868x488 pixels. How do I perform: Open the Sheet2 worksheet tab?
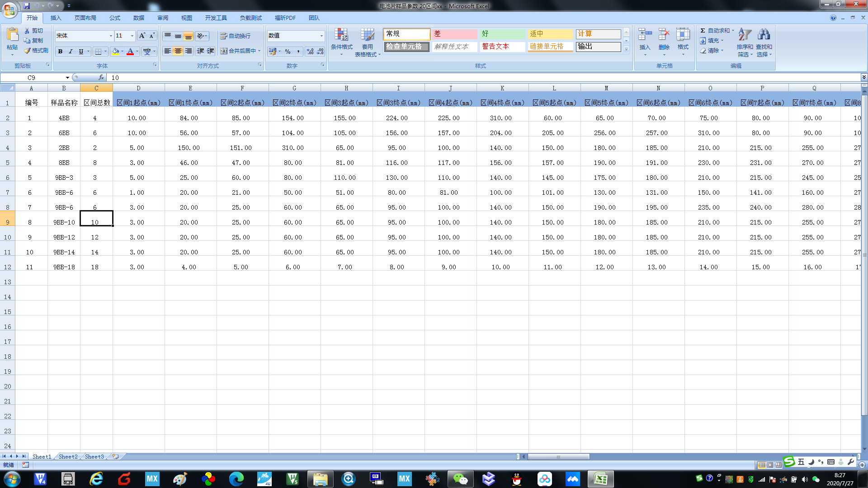point(68,457)
